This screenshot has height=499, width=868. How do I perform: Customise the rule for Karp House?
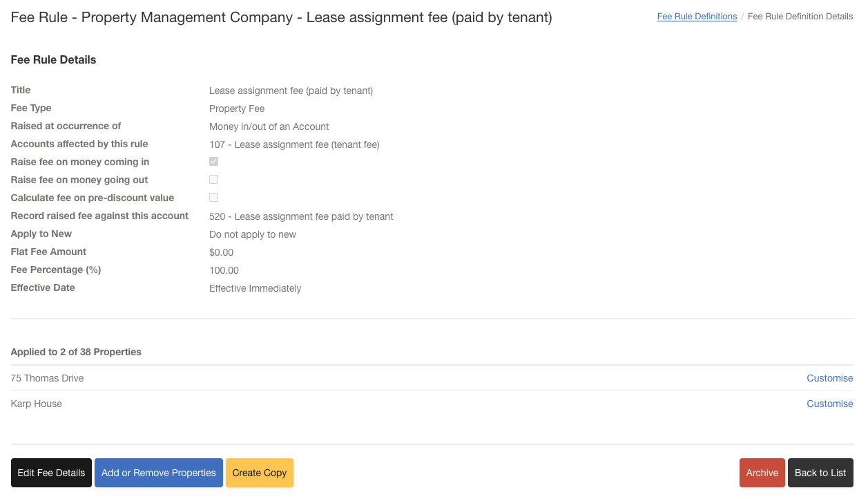(829, 404)
